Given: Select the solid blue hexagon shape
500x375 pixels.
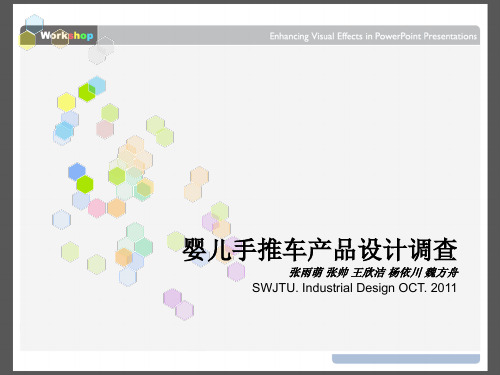Looking at the screenshot, I should (77, 172).
